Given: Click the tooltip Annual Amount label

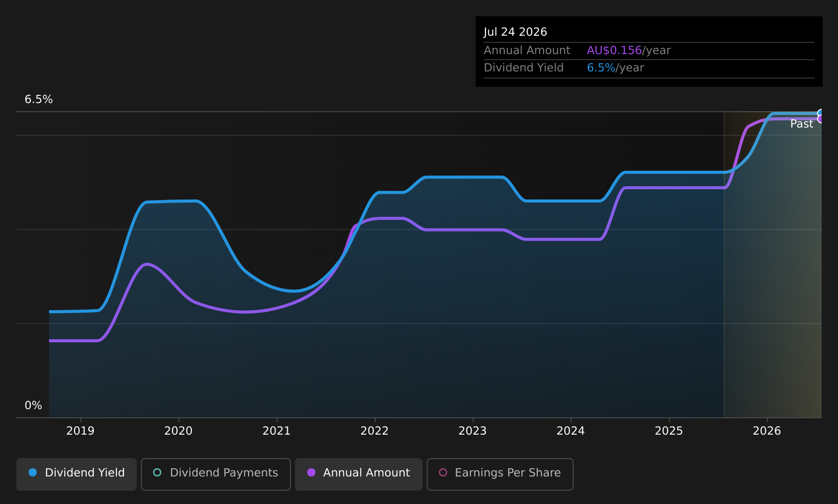Looking at the screenshot, I should (527, 51).
